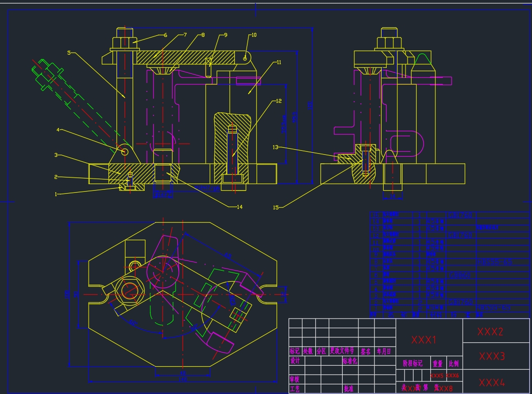Click the 更改文件号 header cell
The width and height of the screenshot is (532, 394).
click(342, 351)
